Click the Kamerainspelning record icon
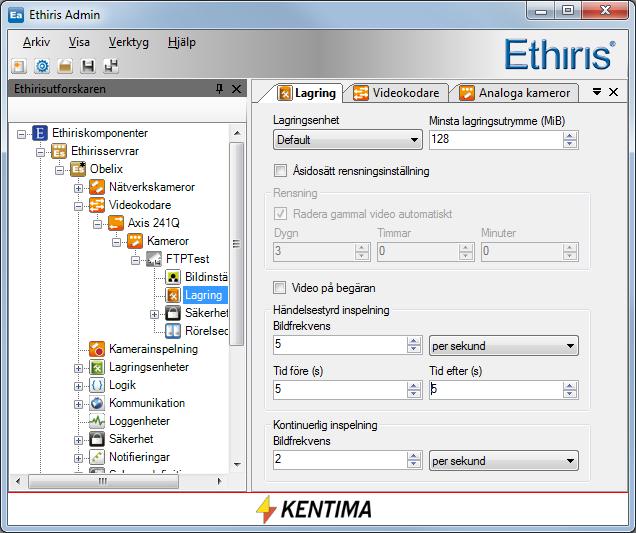The height and width of the screenshot is (533, 636). [97, 349]
